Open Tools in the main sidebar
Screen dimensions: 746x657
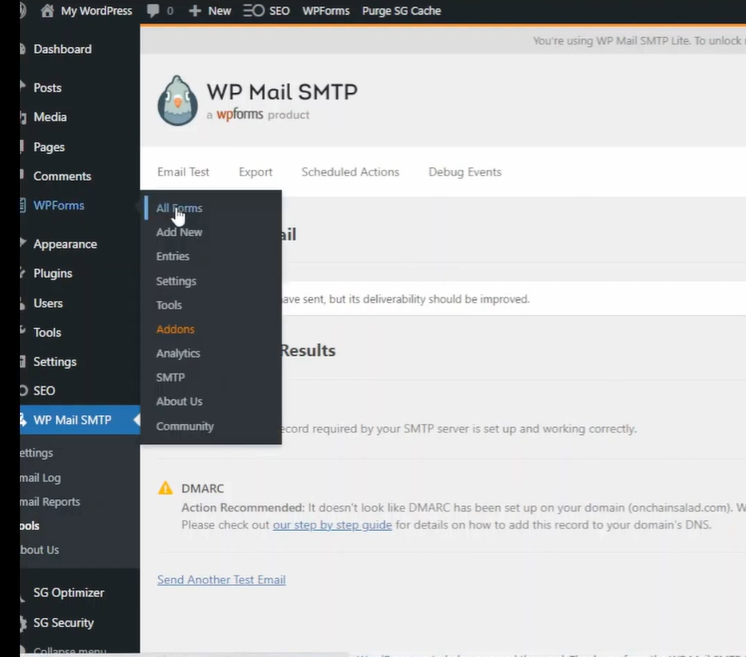[x=47, y=333]
